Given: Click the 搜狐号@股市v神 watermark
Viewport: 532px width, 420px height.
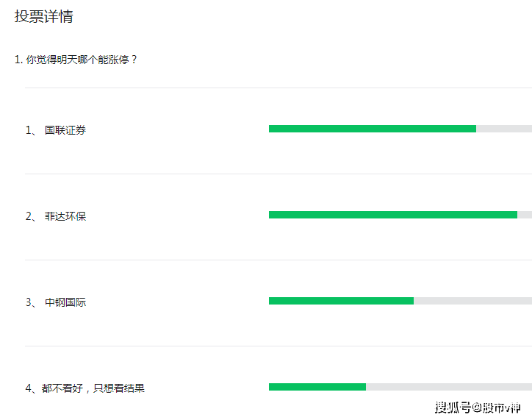Looking at the screenshot, I should 478,407.
